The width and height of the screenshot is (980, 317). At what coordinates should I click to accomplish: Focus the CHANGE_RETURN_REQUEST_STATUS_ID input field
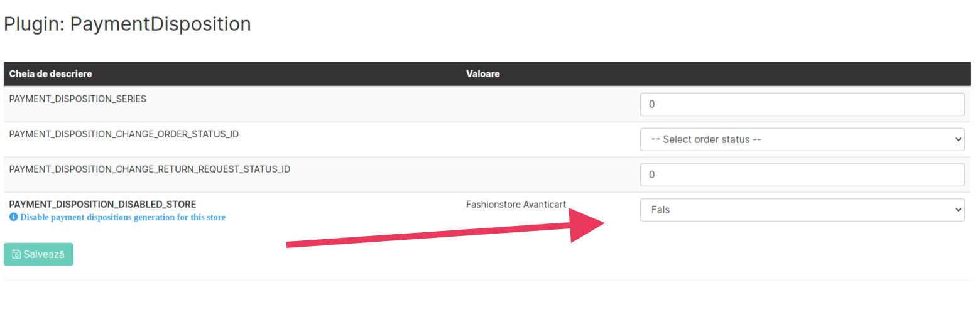802,175
